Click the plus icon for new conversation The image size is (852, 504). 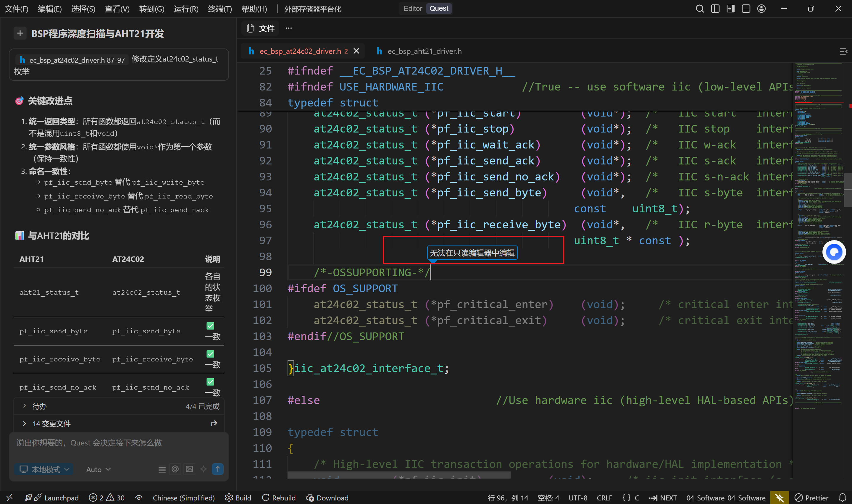point(20,33)
